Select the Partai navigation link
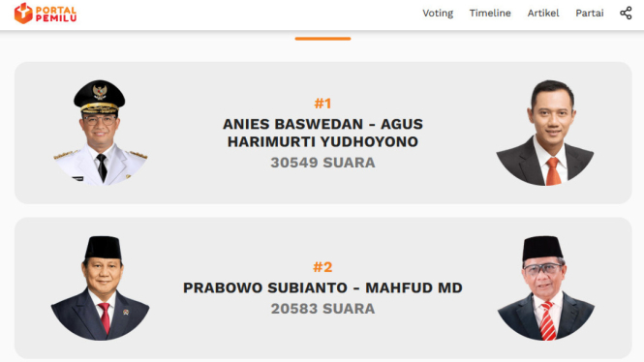The height and width of the screenshot is (362, 644). point(590,14)
